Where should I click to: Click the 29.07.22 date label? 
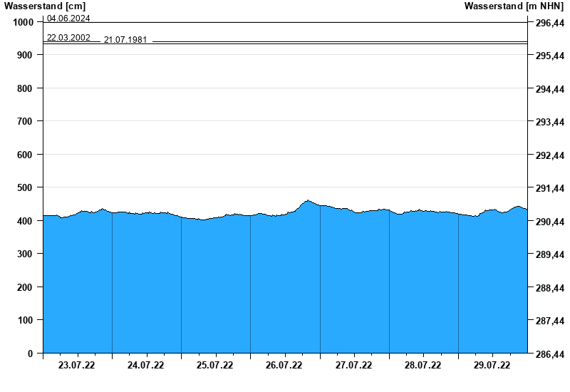(x=492, y=366)
